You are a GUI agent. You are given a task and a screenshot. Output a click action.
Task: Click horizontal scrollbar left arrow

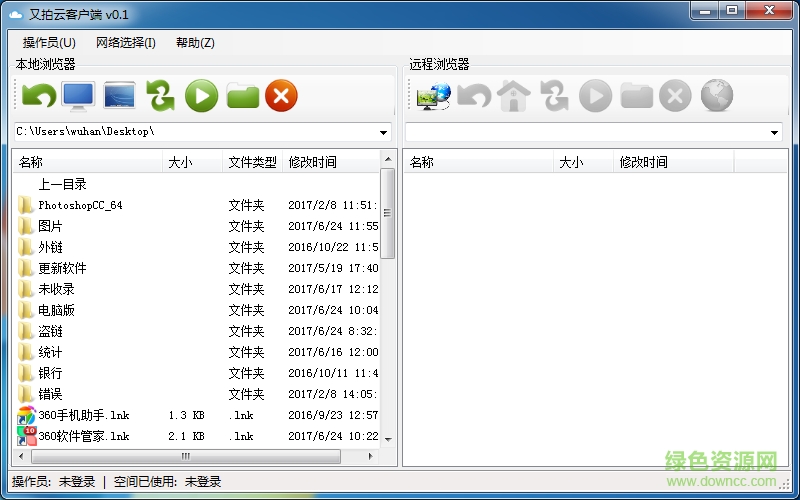coord(21,456)
